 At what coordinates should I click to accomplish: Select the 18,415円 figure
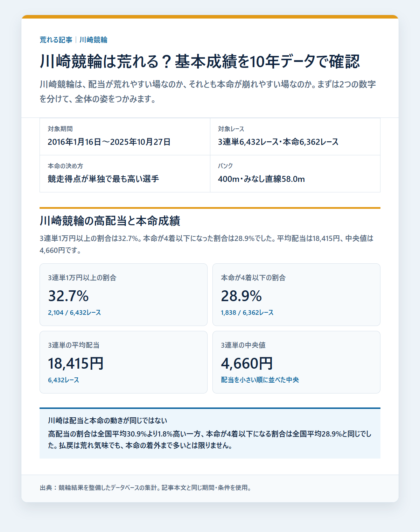(x=76, y=363)
